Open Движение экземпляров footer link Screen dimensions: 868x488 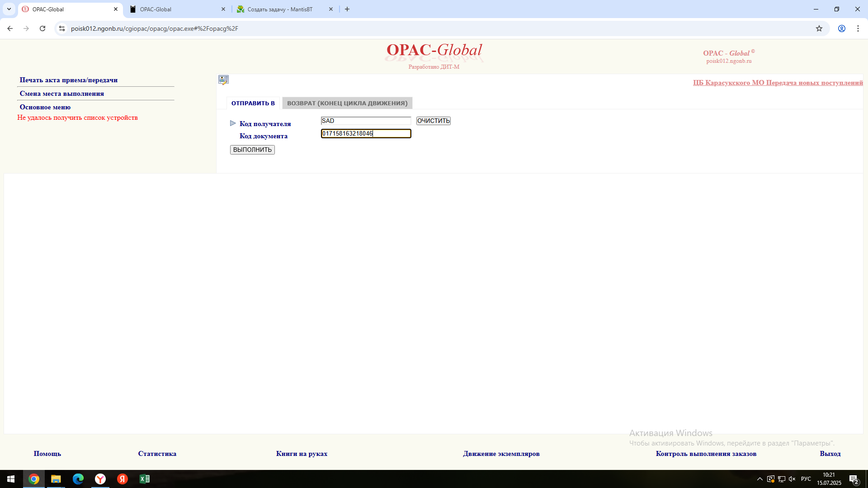501,454
